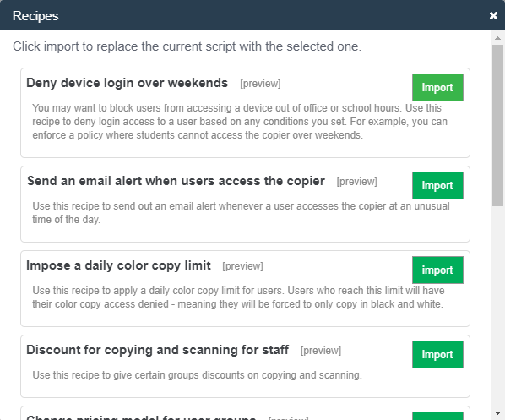The image size is (505, 420).
Task: Select the Deny device login over weekends title
Action: [x=128, y=83]
